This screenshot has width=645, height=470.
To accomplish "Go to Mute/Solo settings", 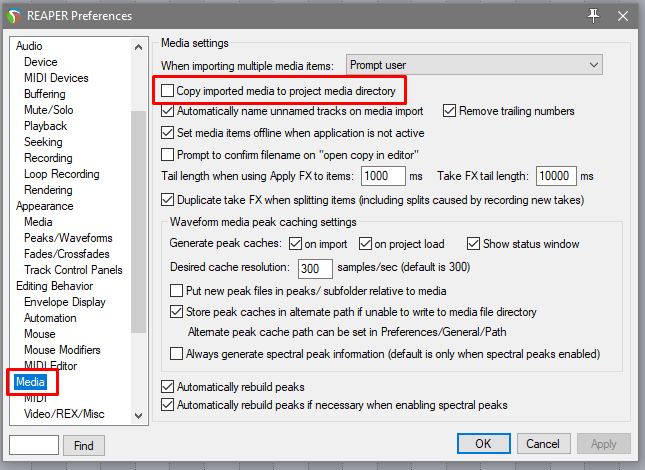I will (x=49, y=110).
